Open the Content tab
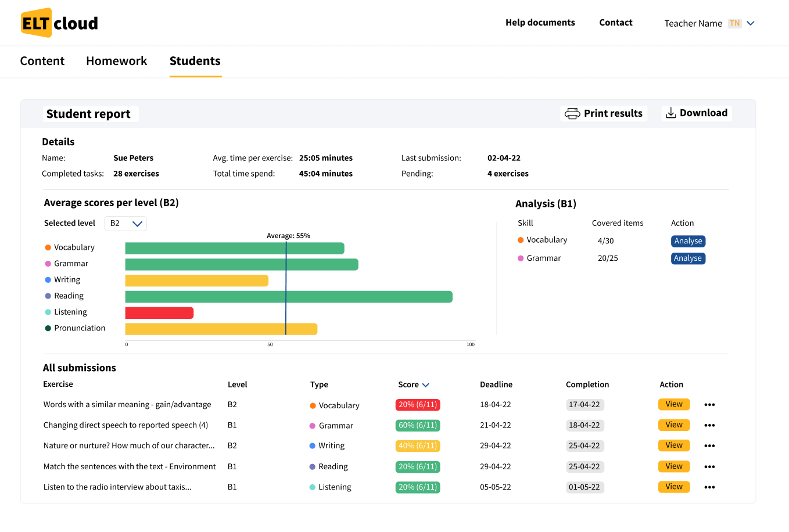The height and width of the screenshot is (532, 789). pyautogui.click(x=42, y=61)
